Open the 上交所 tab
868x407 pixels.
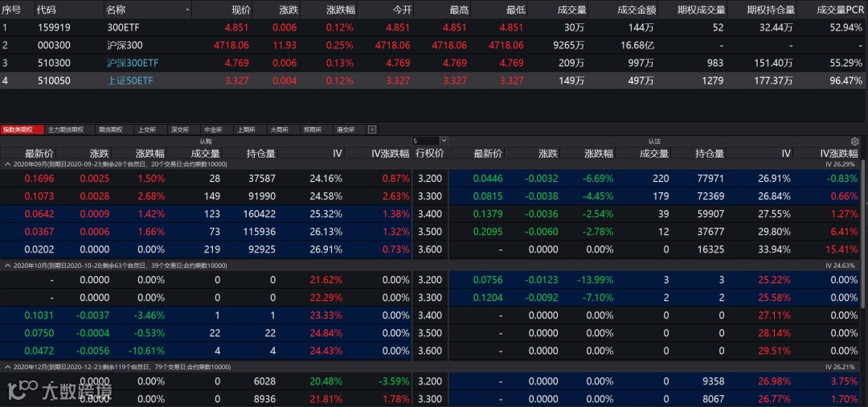click(x=147, y=129)
